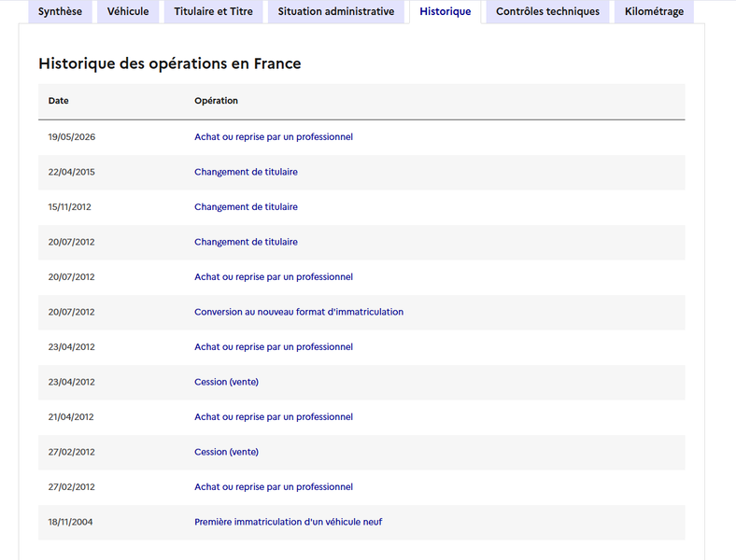
Task: Go to Situation administrative tab
Action: click(335, 11)
